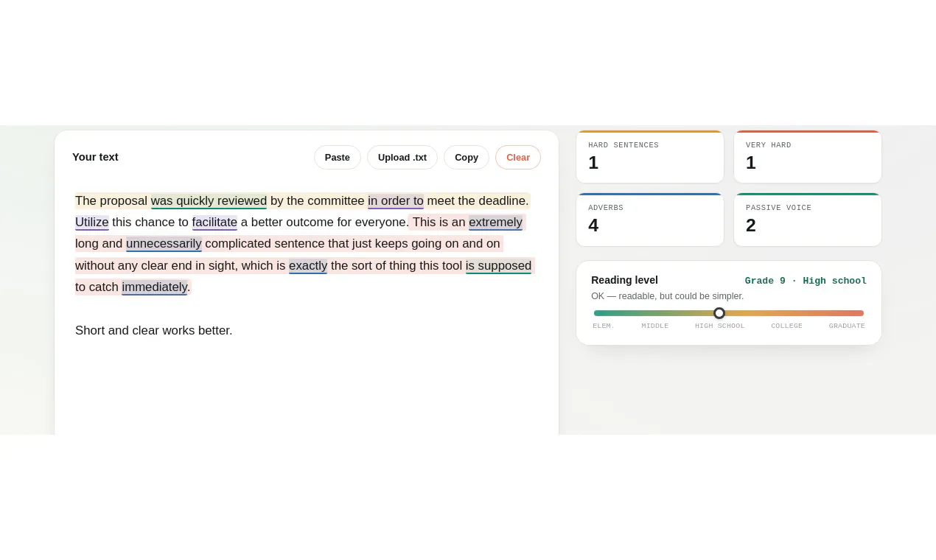This screenshot has width=936, height=560.
Task: Select the Adverbs stat card
Action: pyautogui.click(x=650, y=220)
